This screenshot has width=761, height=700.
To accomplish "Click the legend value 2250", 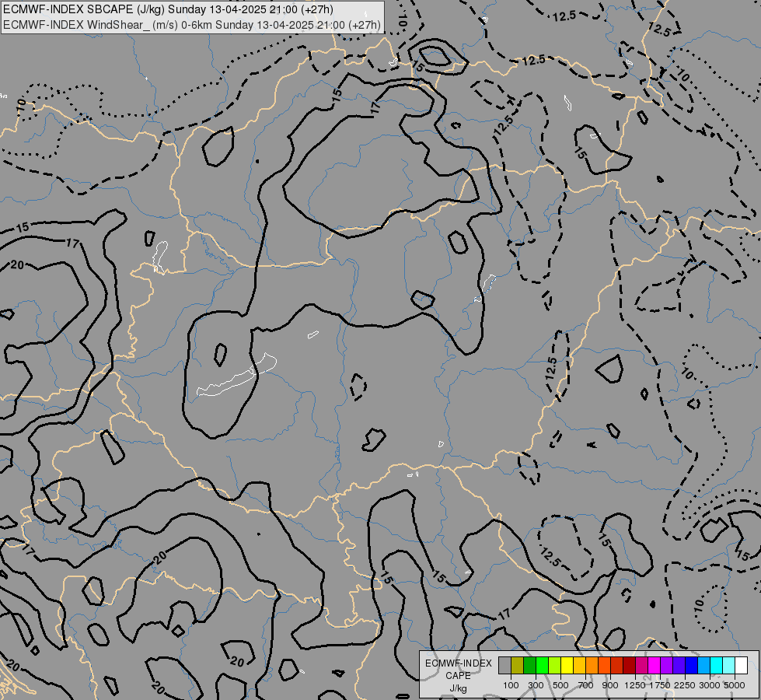I will tap(685, 685).
